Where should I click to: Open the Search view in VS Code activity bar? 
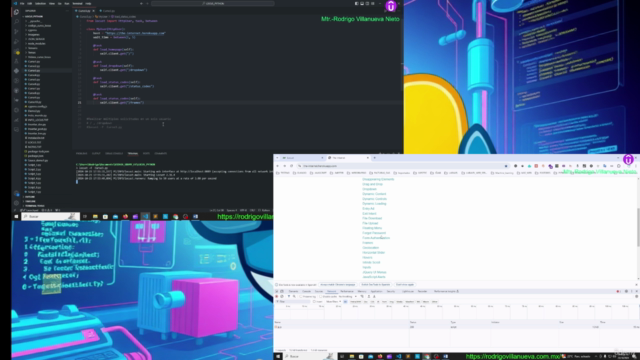16,22
